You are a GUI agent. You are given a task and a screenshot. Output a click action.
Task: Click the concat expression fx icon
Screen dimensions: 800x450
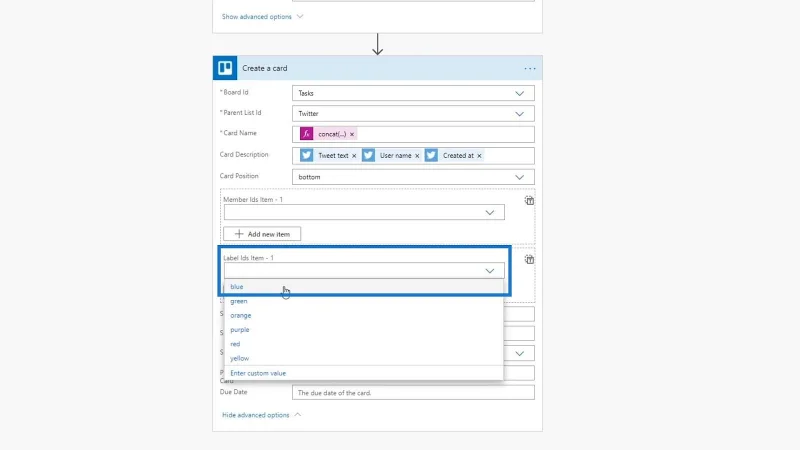tap(306, 134)
